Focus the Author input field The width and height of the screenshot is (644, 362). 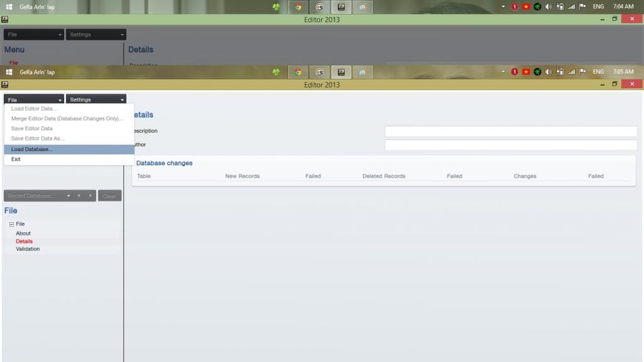[511, 145]
